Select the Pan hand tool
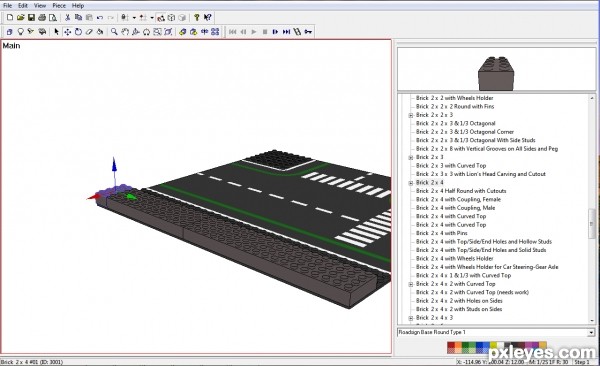This screenshot has width=600, height=366. (125, 32)
